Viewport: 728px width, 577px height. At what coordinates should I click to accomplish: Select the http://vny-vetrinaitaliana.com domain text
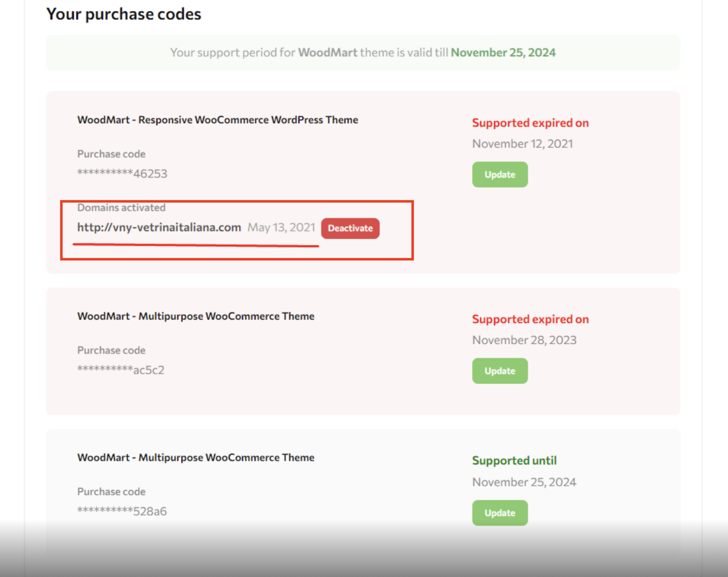pos(159,227)
